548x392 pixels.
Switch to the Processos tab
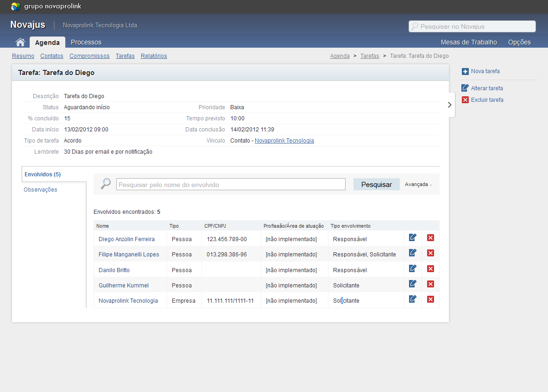pyautogui.click(x=86, y=42)
